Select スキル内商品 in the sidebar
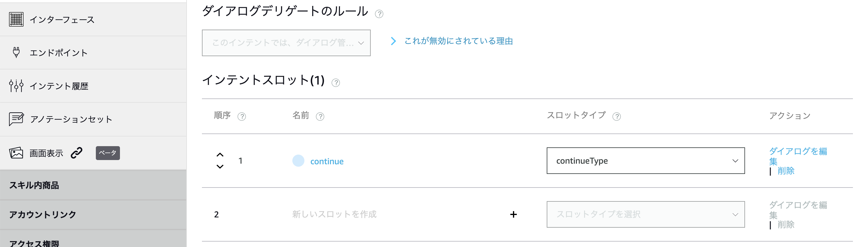 [x=34, y=185]
